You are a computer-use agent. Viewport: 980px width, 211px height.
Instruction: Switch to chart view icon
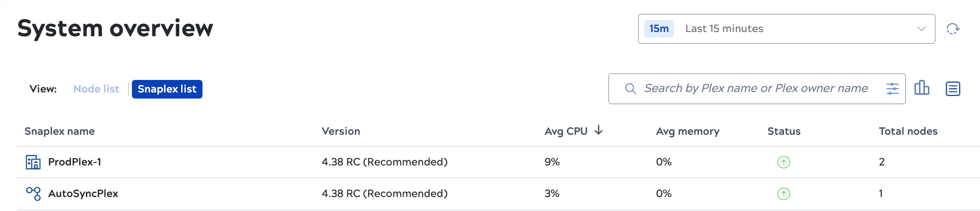click(921, 88)
